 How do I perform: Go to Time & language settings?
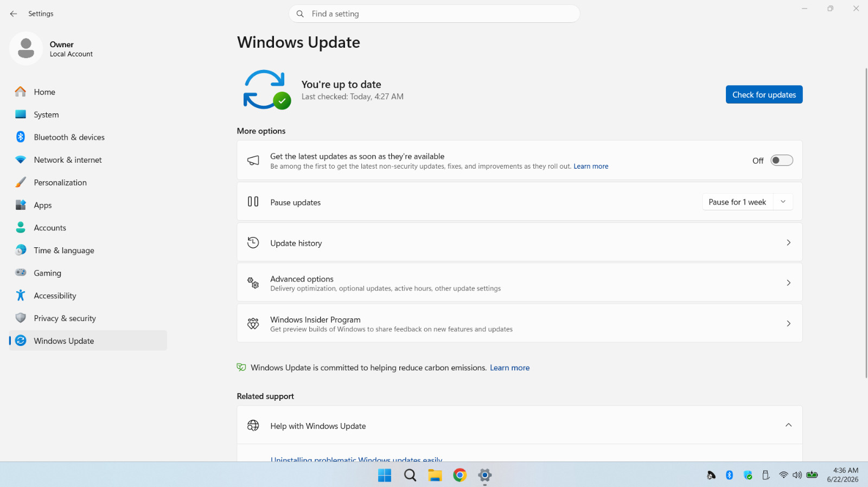[x=88, y=251]
